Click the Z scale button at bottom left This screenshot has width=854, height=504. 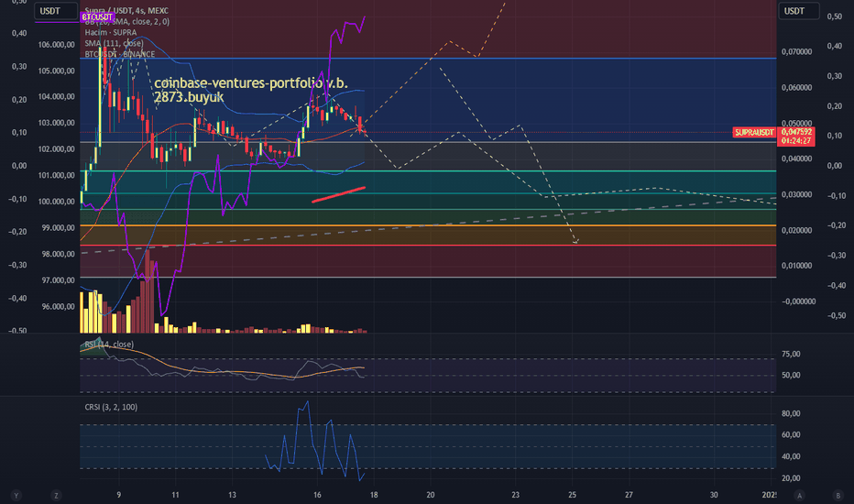pos(56,495)
